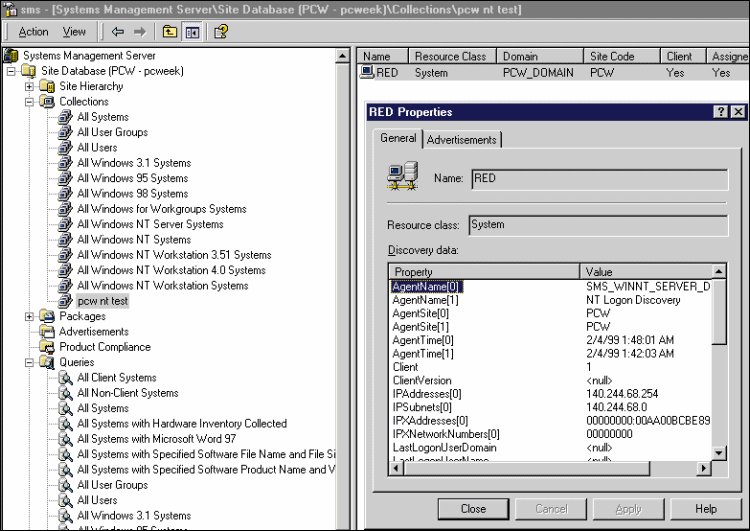Click the All Systems collection icon
Viewport: 750px width, 531px height.
pyautogui.click(x=65, y=117)
